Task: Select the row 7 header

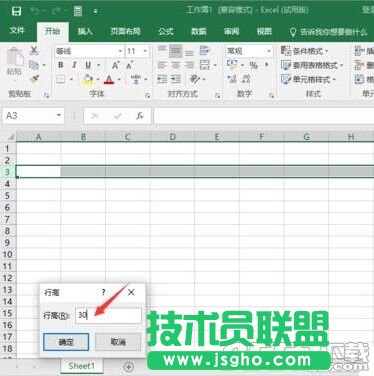Action: (7, 219)
